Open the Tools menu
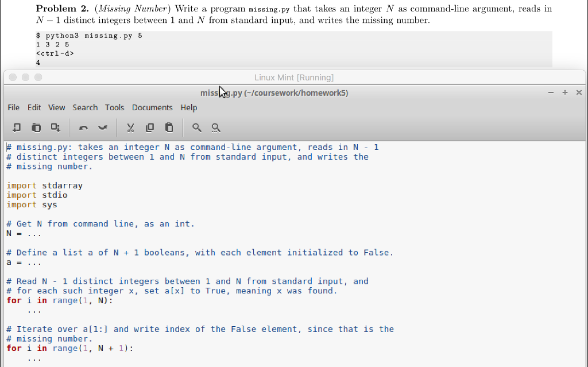This screenshot has height=367, width=588. tap(114, 107)
